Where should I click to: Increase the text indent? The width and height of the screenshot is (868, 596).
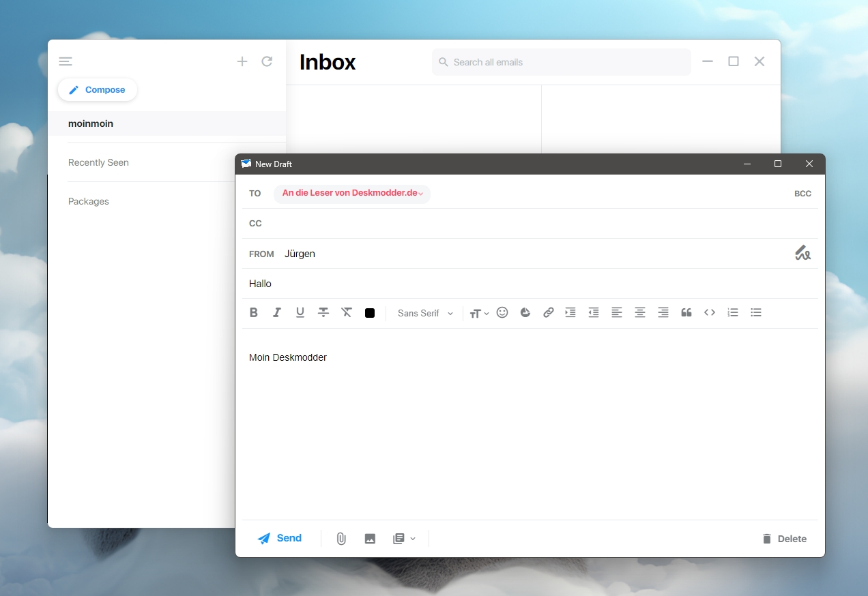coord(570,312)
